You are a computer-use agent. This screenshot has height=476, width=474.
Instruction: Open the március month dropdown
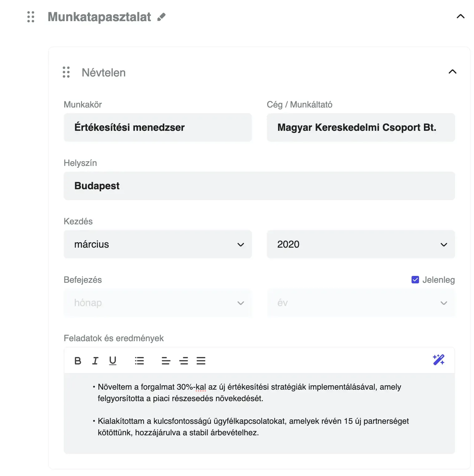coord(157,244)
